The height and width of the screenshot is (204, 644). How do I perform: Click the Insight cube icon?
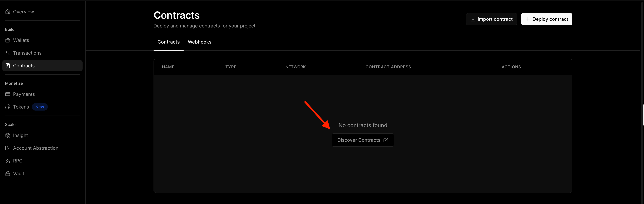point(8,135)
